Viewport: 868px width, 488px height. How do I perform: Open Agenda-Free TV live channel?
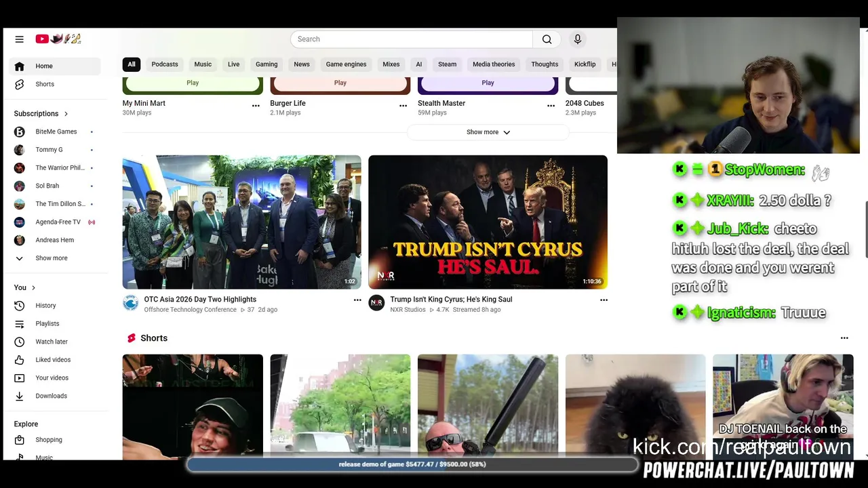click(x=55, y=222)
